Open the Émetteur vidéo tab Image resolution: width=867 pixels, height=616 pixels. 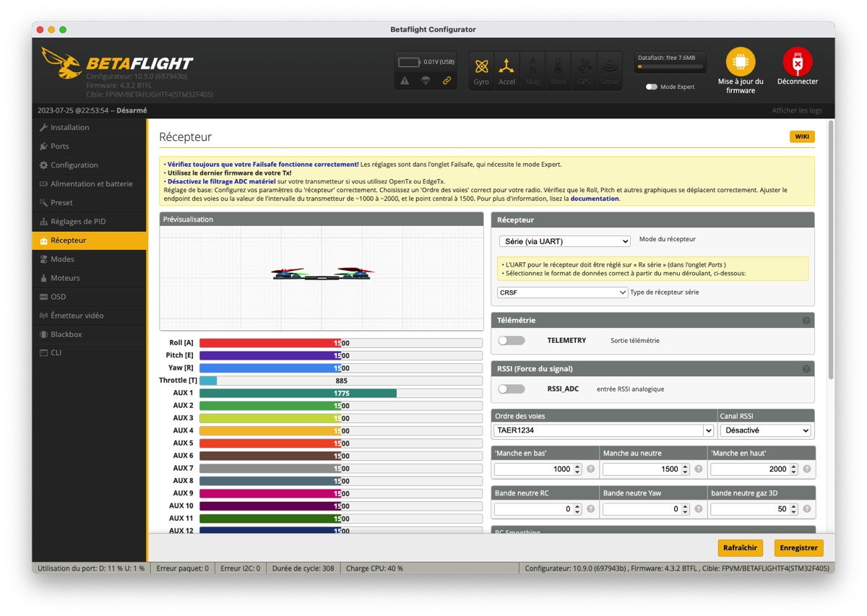coord(90,316)
